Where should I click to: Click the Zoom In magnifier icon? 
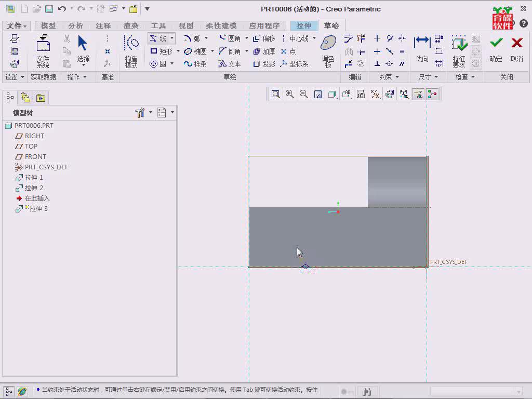click(290, 94)
